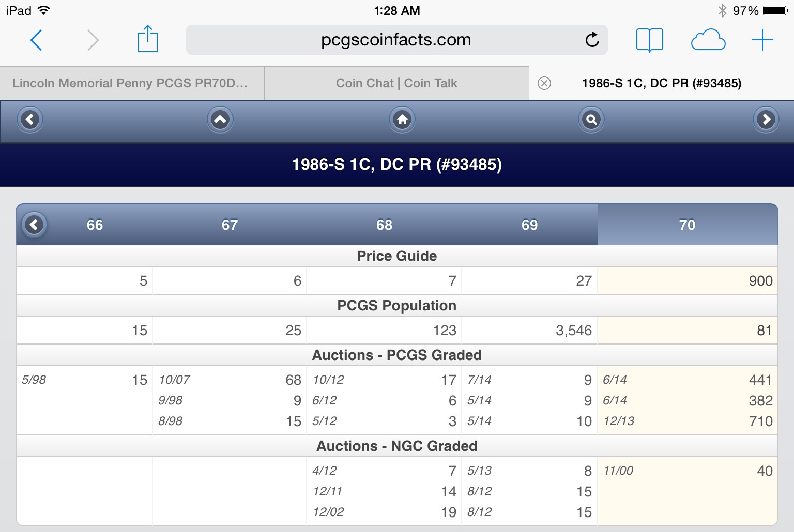The image size is (794, 532).
Task: Open the 12/13 PCGS auction for 710
Action: pos(687,421)
